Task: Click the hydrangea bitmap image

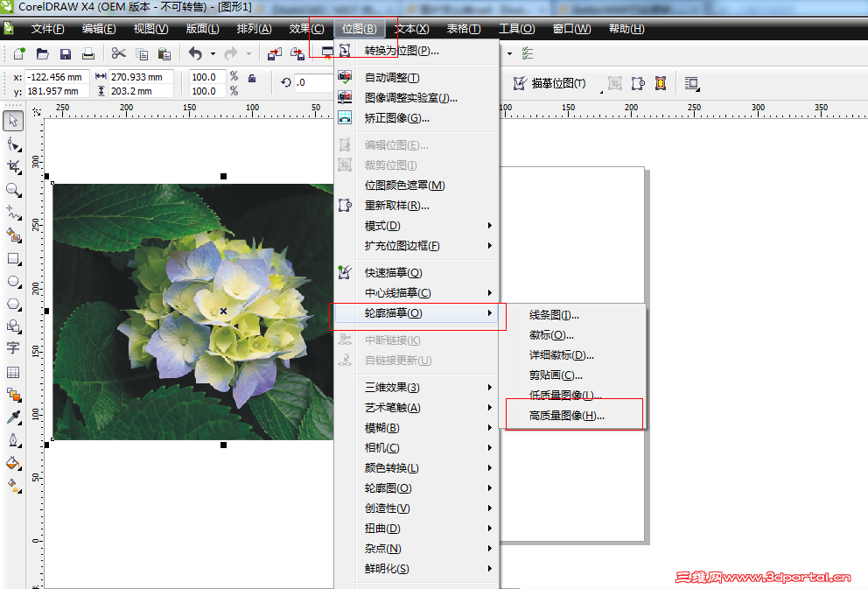Action: [192, 311]
